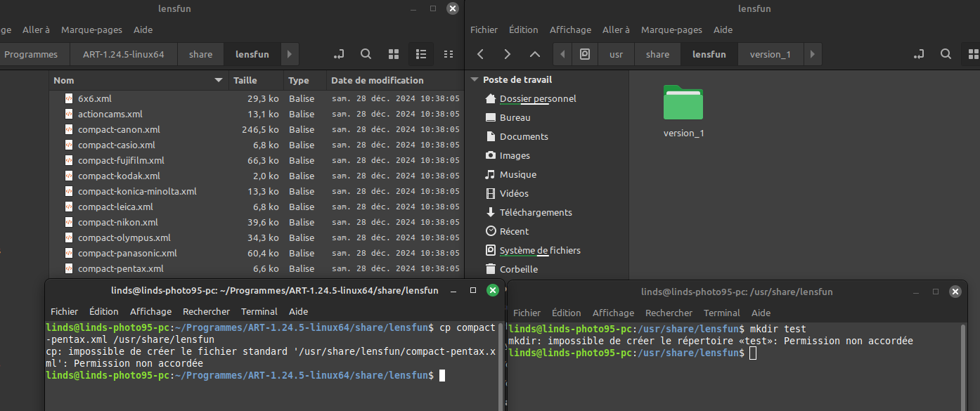Toggle list view in left file manager
This screenshot has width=980, height=411.
[x=421, y=54]
